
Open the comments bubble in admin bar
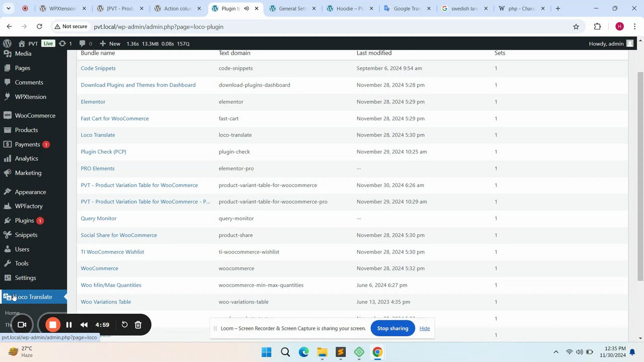point(83,44)
